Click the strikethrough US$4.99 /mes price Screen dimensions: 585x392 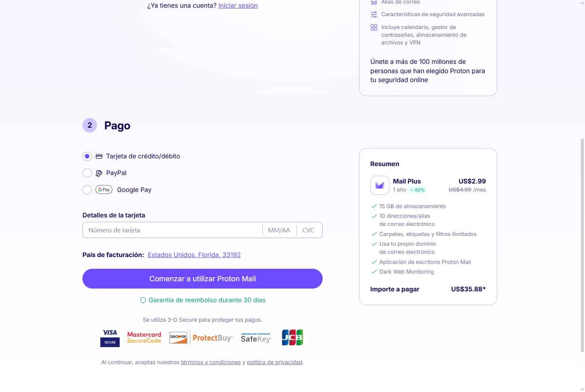pyautogui.click(x=467, y=190)
